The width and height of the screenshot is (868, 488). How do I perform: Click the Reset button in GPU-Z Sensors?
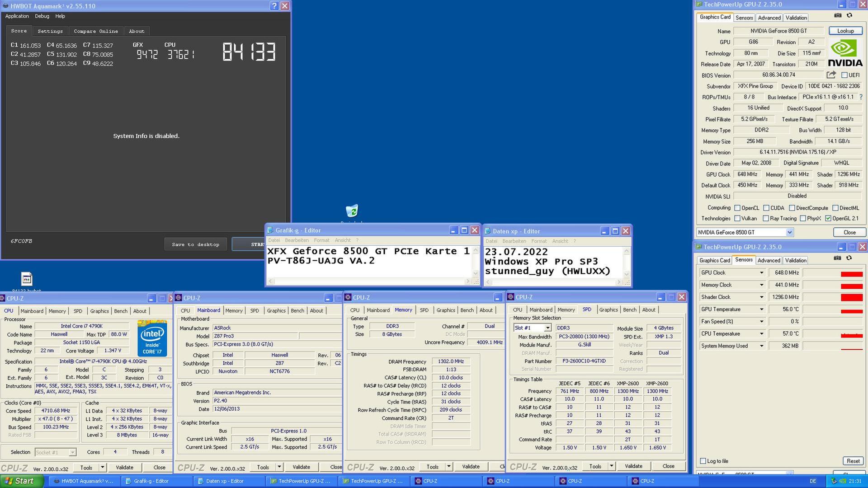click(853, 461)
